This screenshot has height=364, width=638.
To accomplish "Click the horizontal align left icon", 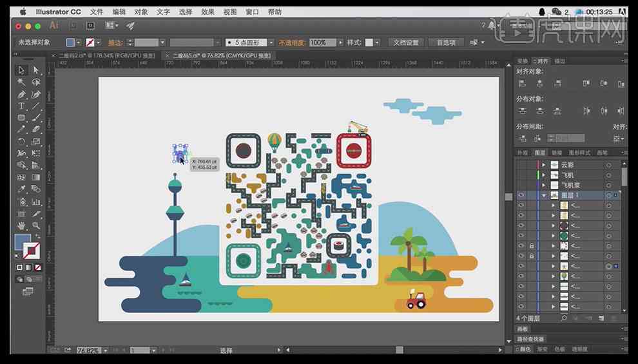I will (523, 83).
